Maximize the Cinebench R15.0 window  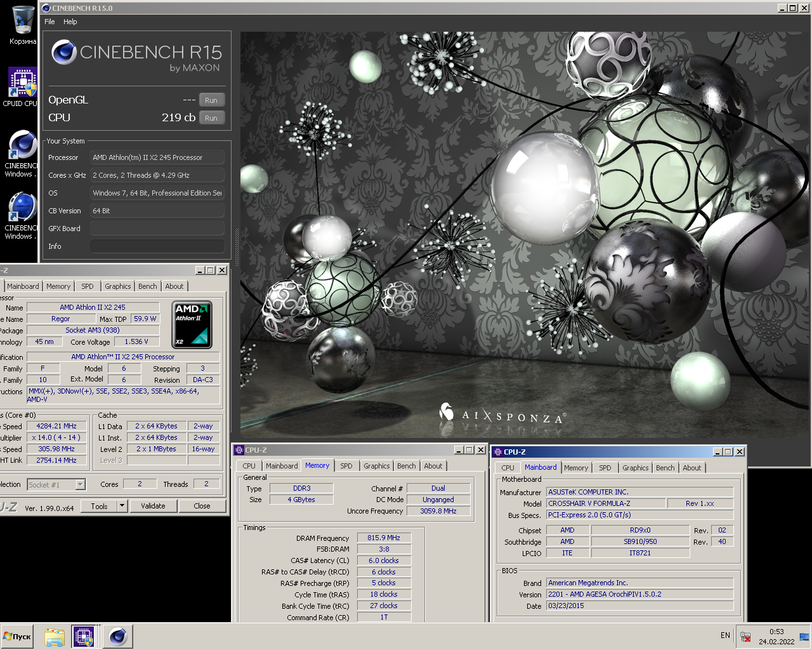793,8
